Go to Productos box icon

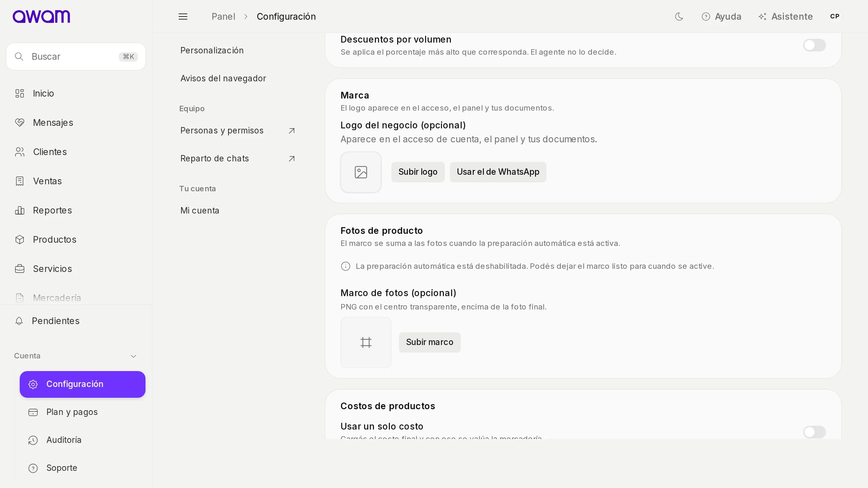[x=20, y=240]
